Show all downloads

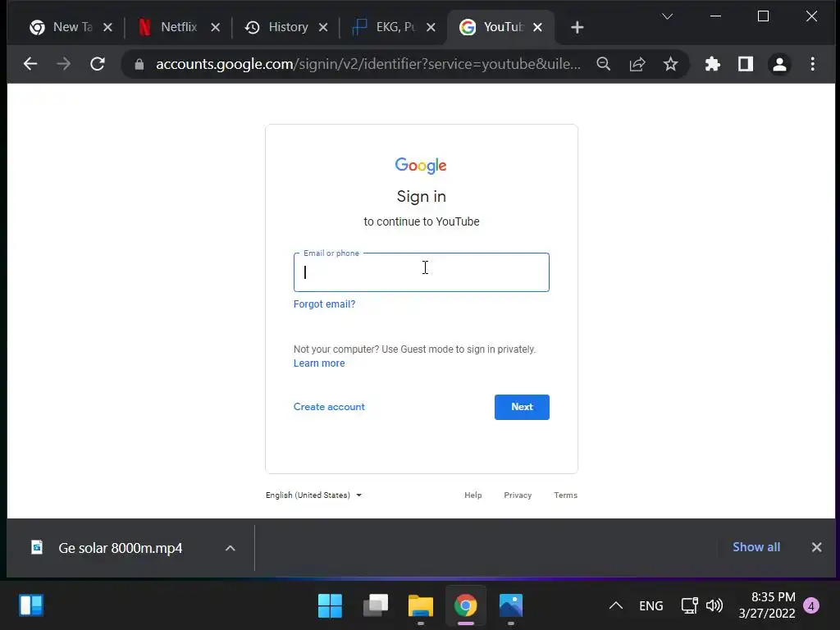coord(756,547)
